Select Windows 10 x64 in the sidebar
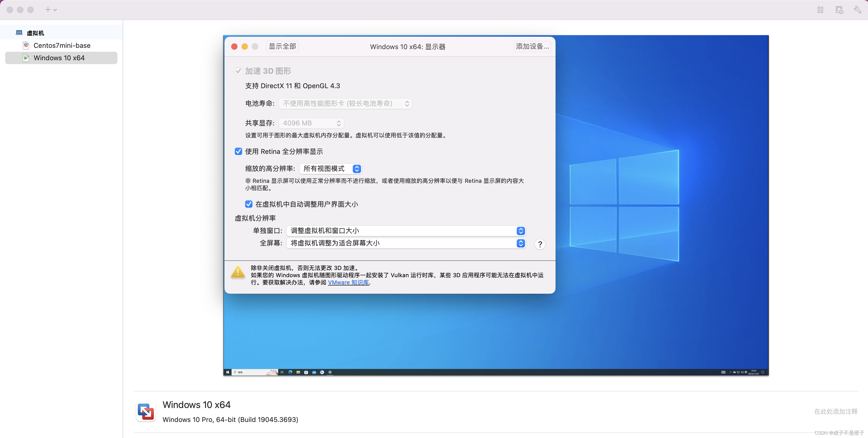The height and width of the screenshot is (438, 868). tap(59, 58)
